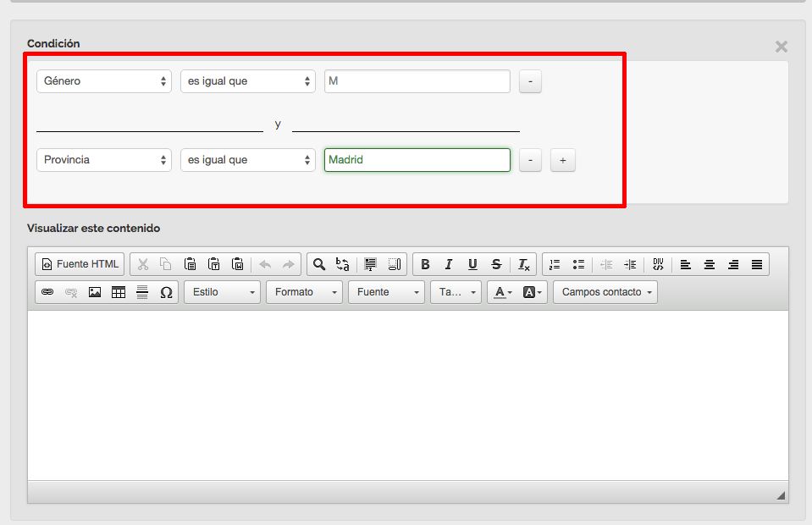The image size is (812, 525).
Task: Open the Campos contacto dropdown
Action: pos(605,292)
